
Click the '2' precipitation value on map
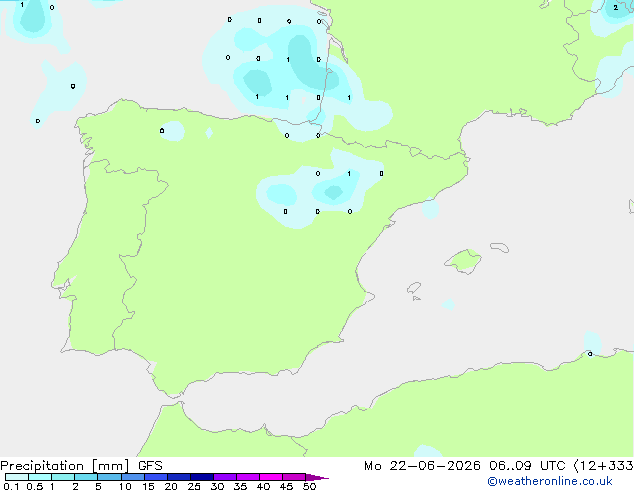[615, 8]
